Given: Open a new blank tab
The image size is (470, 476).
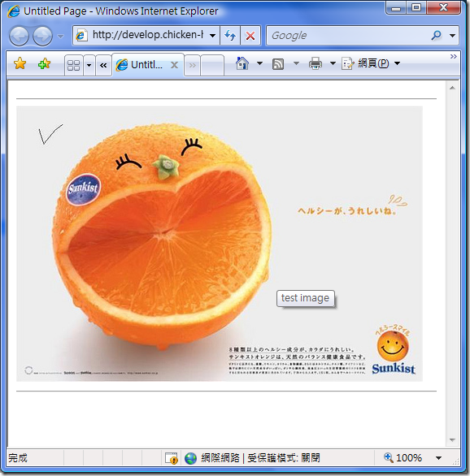Looking at the screenshot, I should (x=212, y=65).
